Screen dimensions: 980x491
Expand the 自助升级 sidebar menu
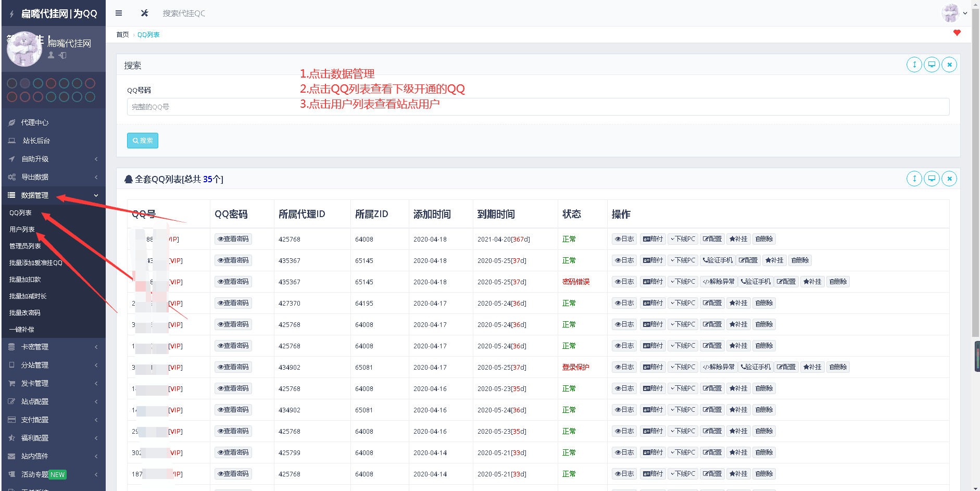(53, 159)
